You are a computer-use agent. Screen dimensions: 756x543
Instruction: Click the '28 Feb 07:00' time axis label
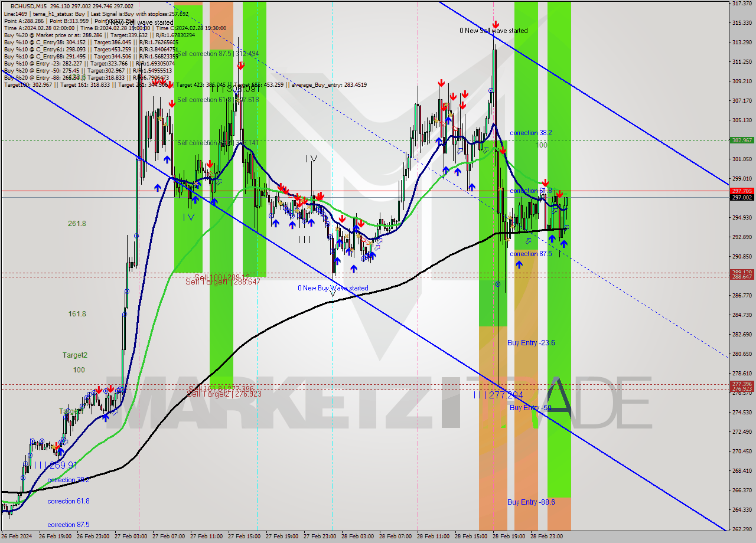pos(395,537)
